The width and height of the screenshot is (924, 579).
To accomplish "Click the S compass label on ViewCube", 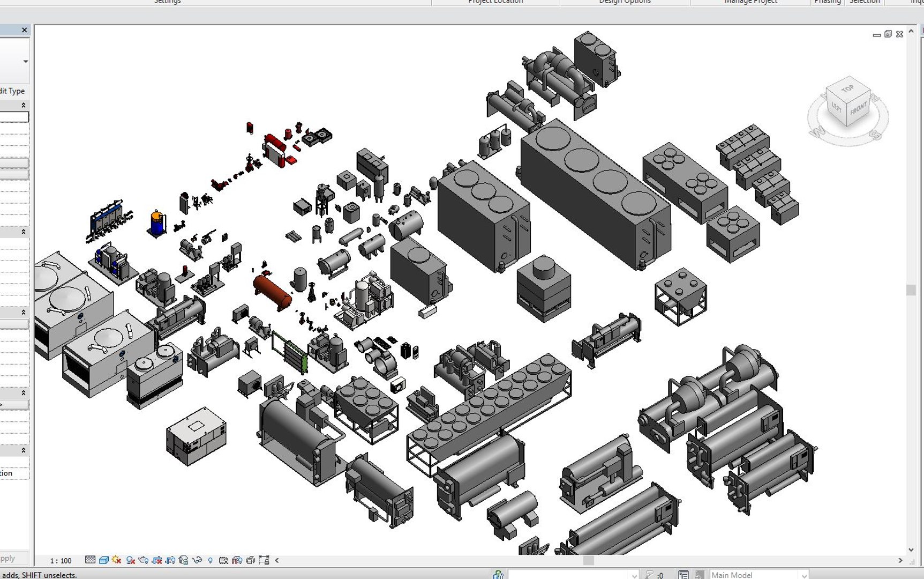I will tap(875, 136).
